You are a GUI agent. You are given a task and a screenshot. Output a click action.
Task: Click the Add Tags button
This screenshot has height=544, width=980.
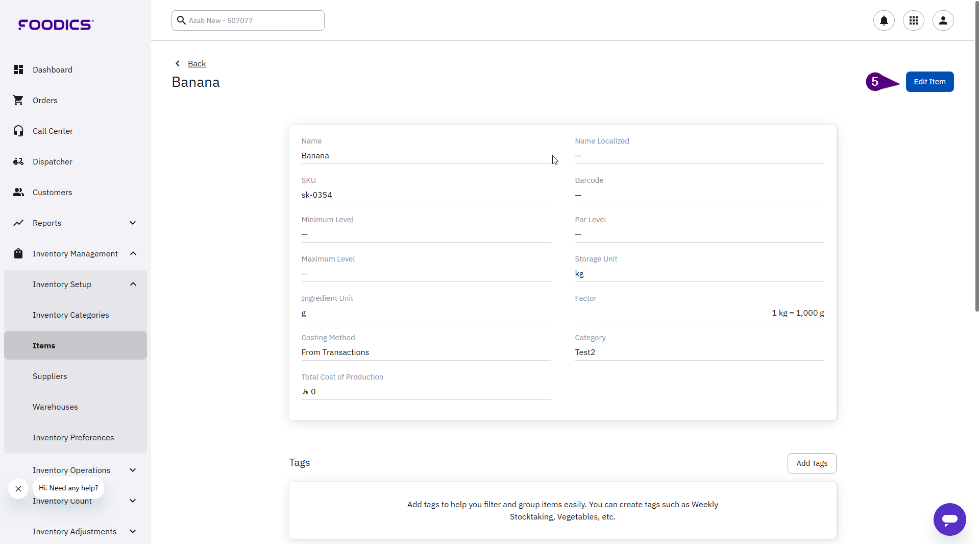pos(812,463)
